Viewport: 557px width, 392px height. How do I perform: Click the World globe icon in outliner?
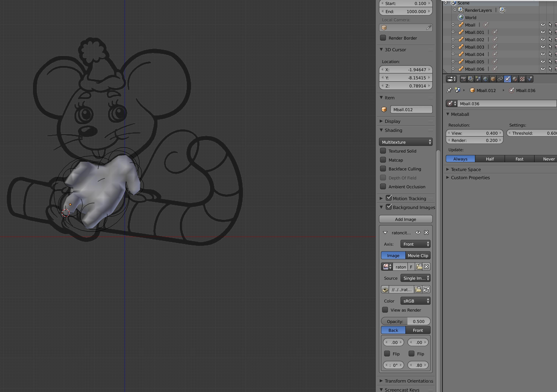461,17
